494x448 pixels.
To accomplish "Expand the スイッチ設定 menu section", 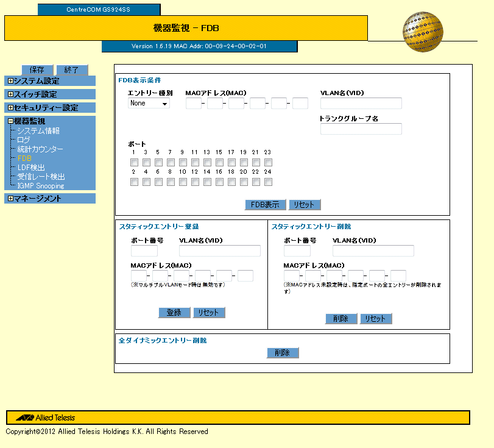I will [10, 94].
